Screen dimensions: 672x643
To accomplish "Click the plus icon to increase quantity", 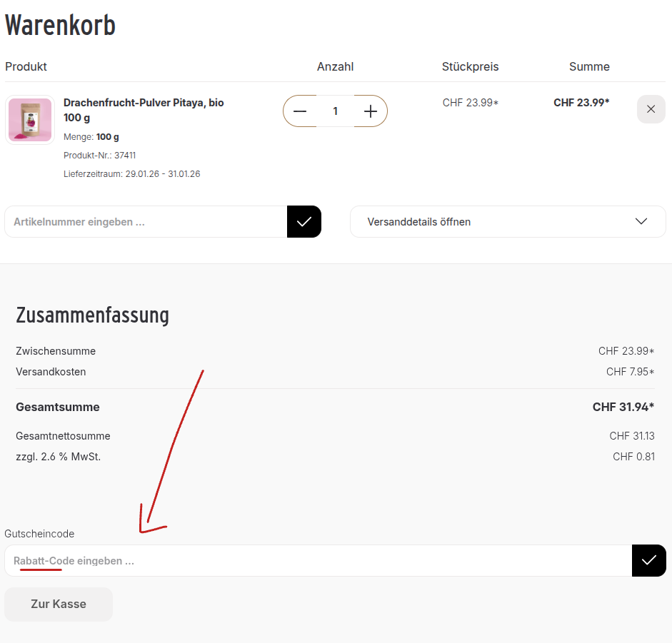I will tap(370, 111).
